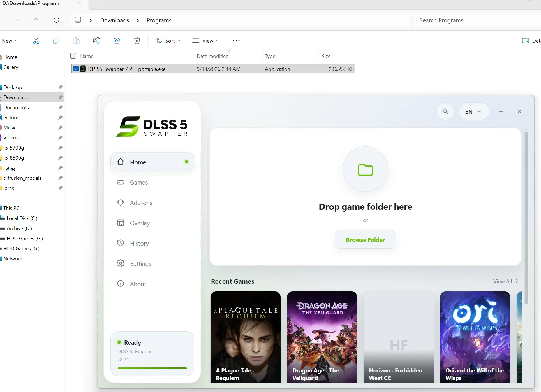Click the Cut scissors icon in Explorer toolbar
Viewport: 541px width, 392px height.
[x=36, y=41]
